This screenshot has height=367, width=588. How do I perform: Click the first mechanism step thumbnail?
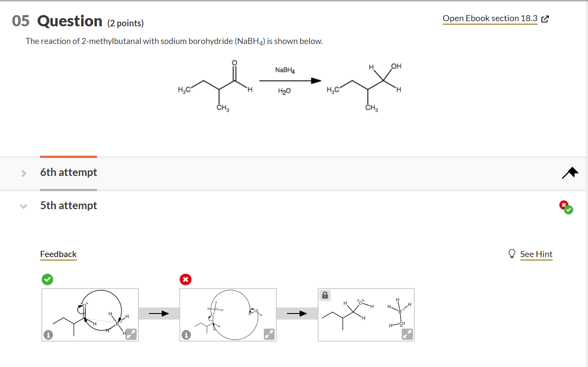click(90, 314)
